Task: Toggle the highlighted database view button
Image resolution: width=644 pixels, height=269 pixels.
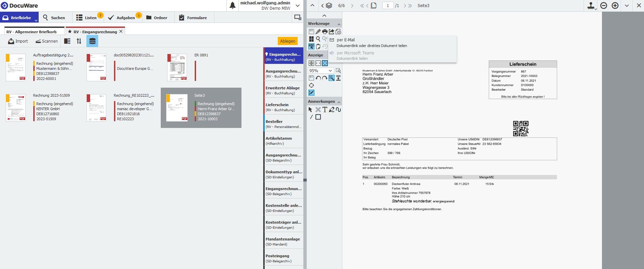Action: click(x=92, y=41)
